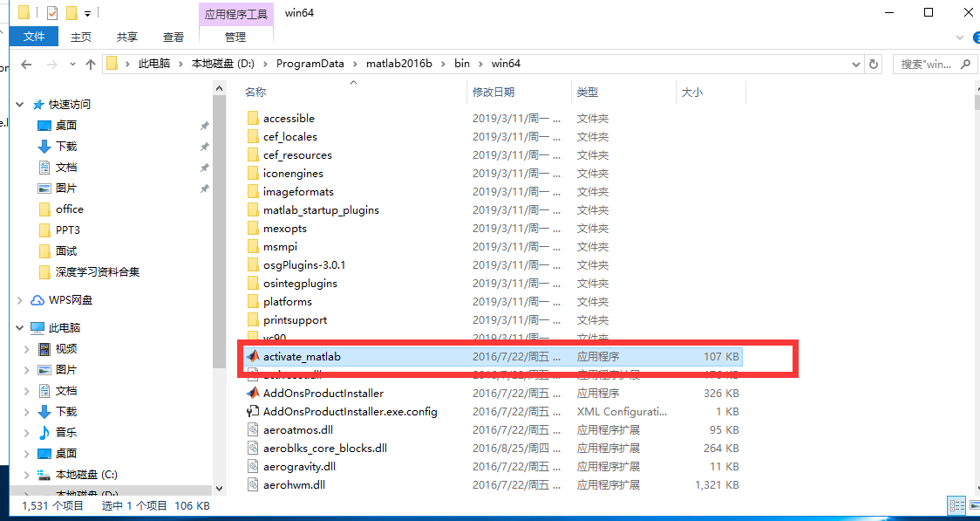Select the AddOnsProductInstaller application icon
This screenshot has height=521, width=980.
click(254, 393)
